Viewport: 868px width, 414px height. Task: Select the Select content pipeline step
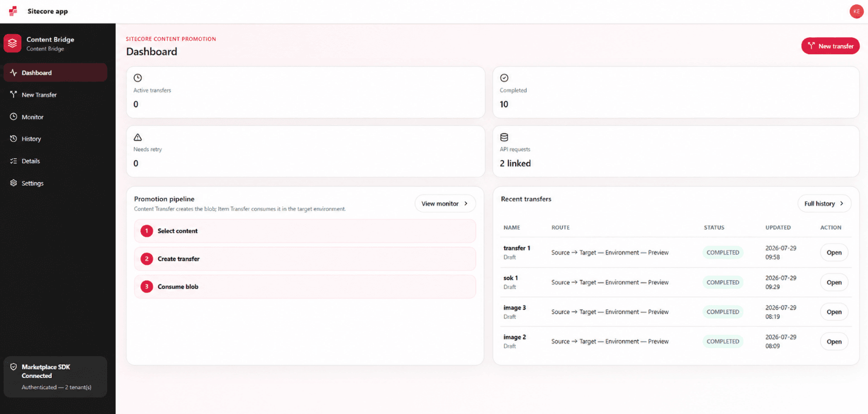click(305, 231)
